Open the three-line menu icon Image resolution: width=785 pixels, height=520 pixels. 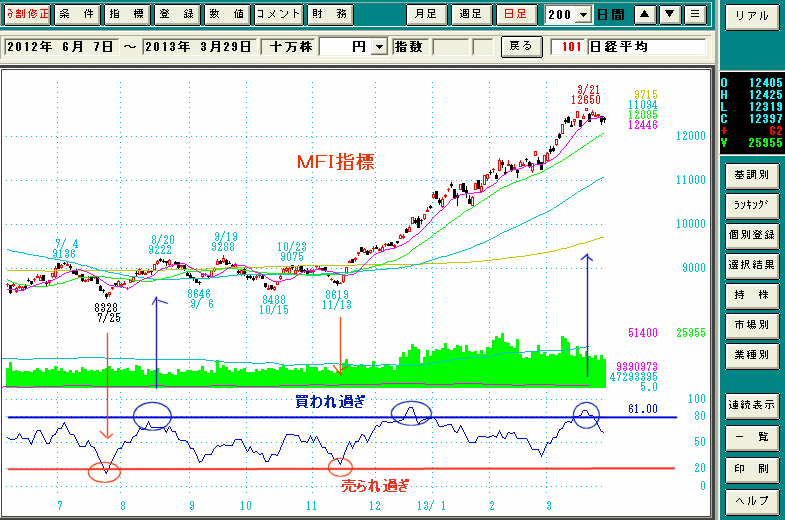[x=695, y=14]
